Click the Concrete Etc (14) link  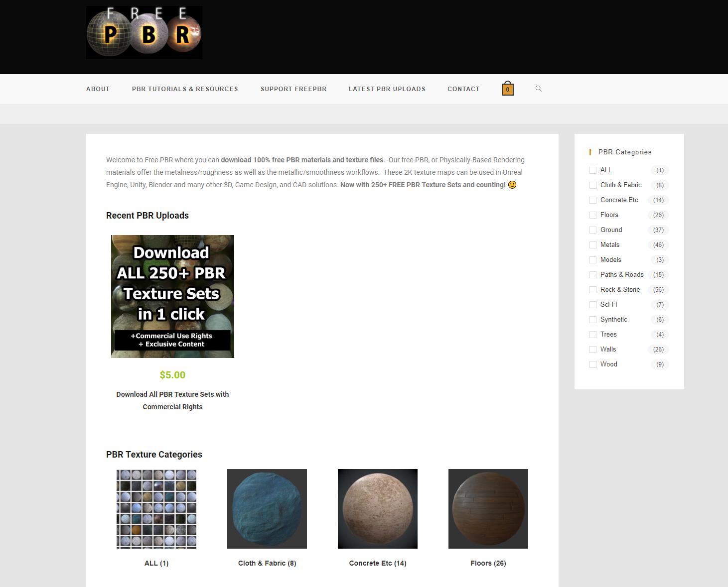coord(378,563)
